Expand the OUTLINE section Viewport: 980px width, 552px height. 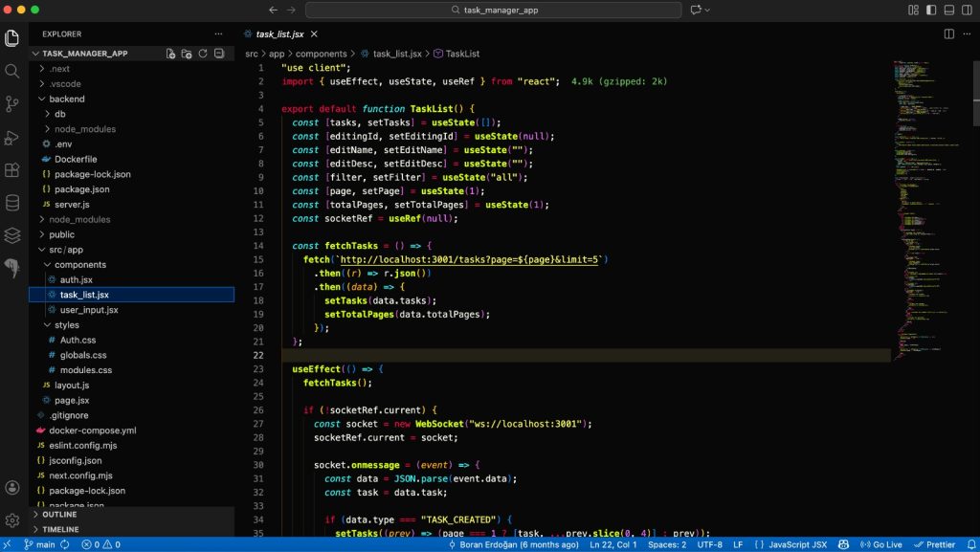[x=59, y=514]
